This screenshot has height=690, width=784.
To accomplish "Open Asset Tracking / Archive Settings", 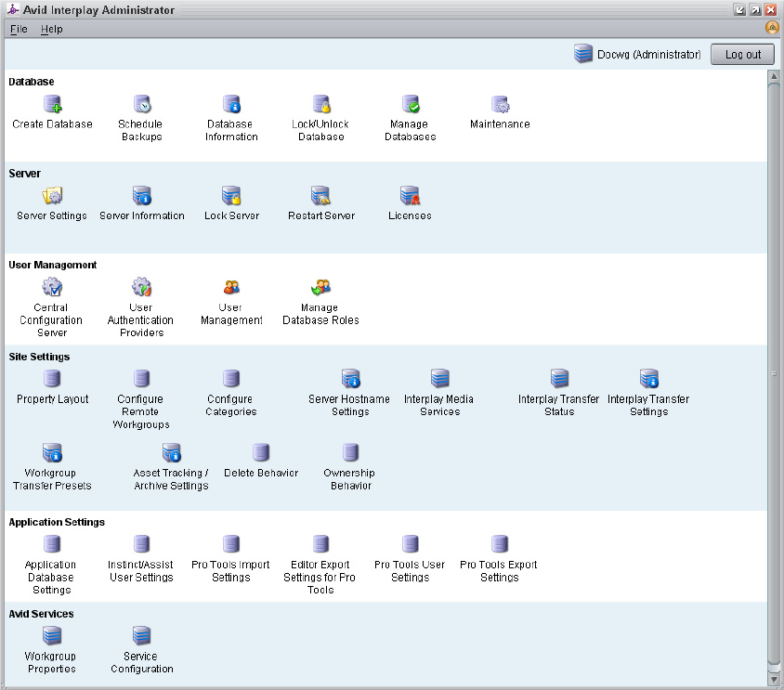I will (172, 452).
